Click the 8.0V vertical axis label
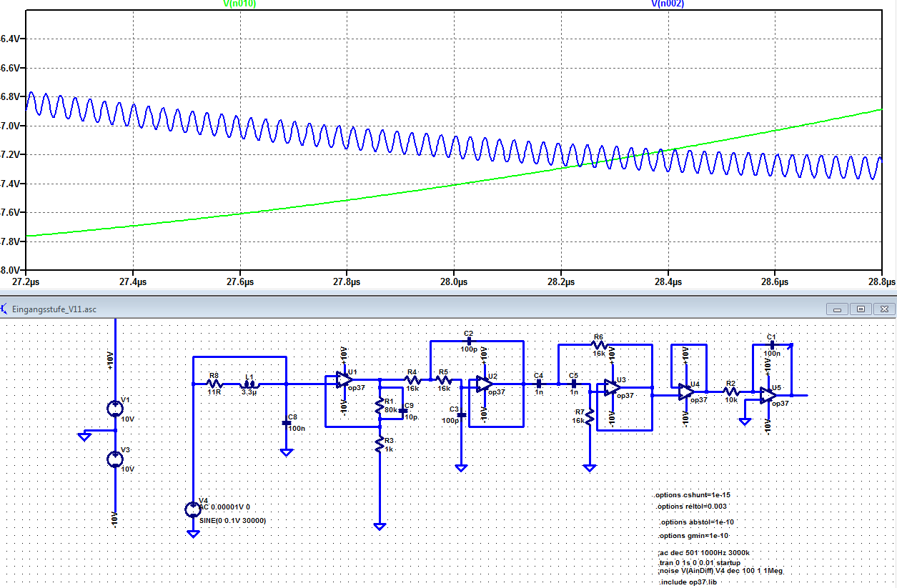 (x=11, y=270)
